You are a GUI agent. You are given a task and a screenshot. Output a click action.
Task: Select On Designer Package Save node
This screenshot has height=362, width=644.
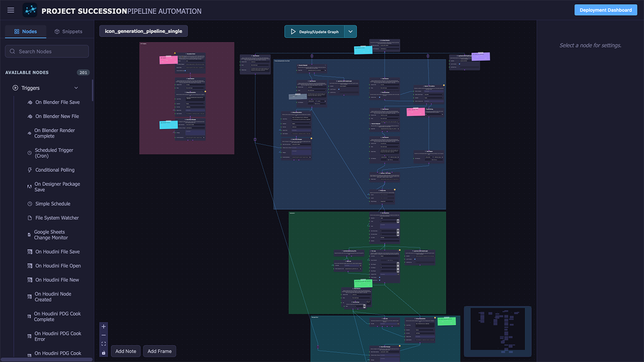[x=53, y=187]
